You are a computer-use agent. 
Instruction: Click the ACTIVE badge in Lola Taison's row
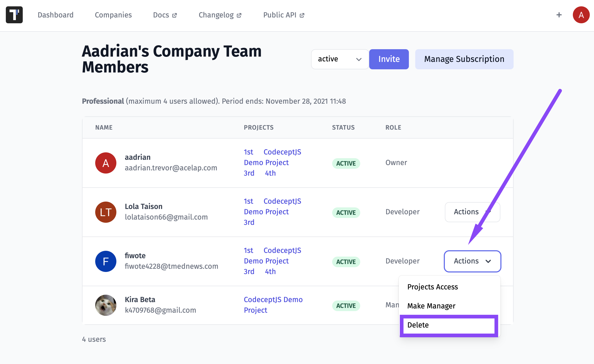click(346, 212)
